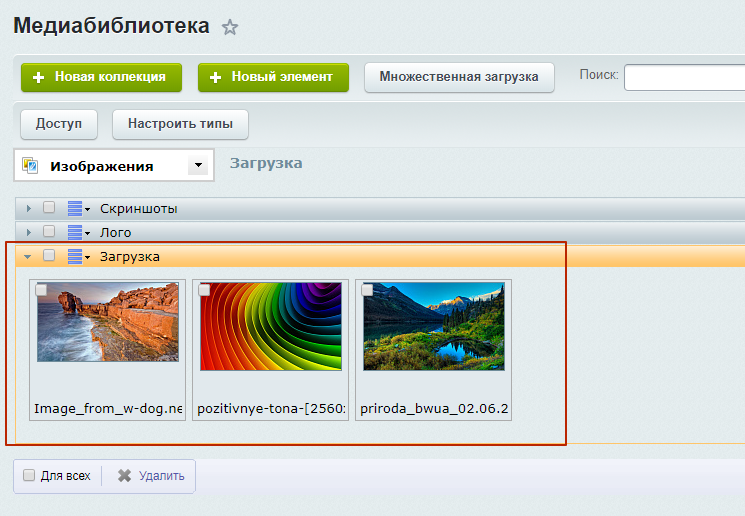Open the Скриншоты collection actions menu icon
The image size is (745, 516).
(x=78, y=208)
